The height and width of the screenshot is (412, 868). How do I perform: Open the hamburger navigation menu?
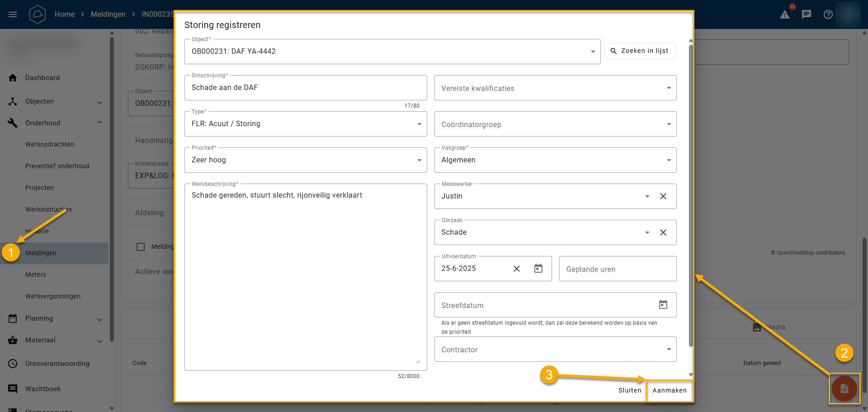click(x=13, y=14)
